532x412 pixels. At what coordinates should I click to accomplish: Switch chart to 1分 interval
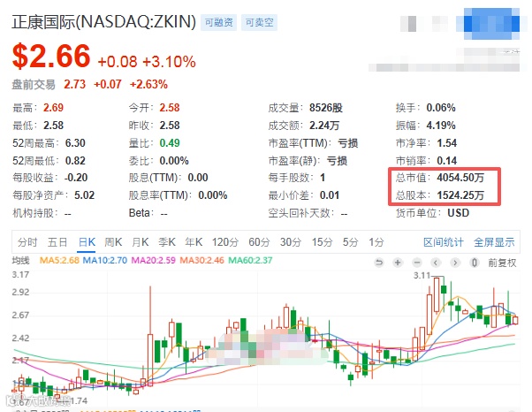pos(376,242)
